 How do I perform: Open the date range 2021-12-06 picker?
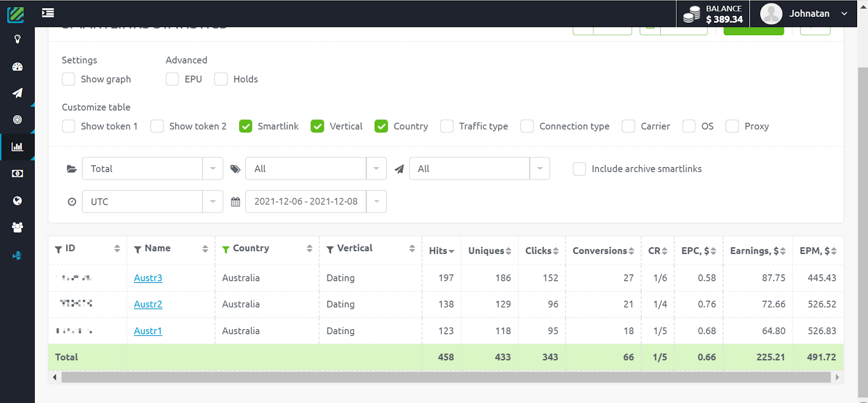point(316,202)
